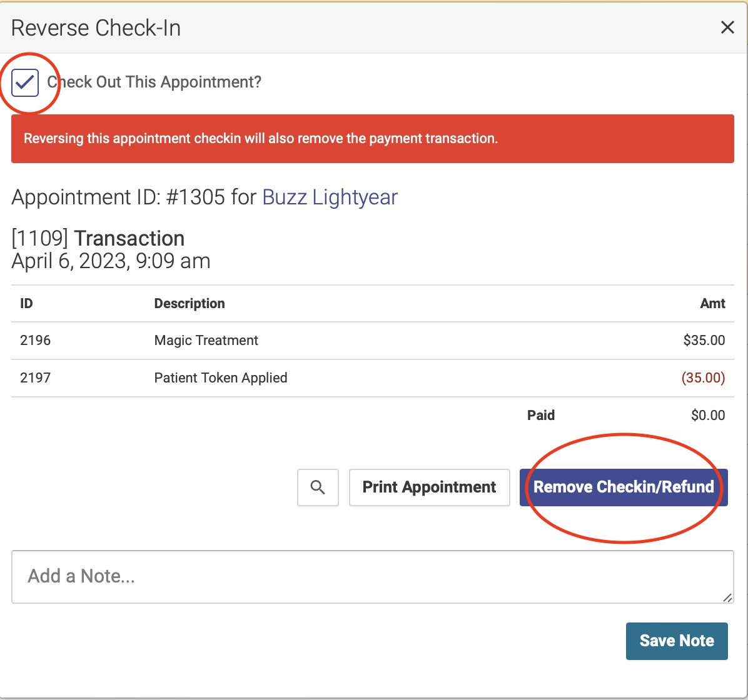
Task: Select the Magic Treatment description cell
Action: 206,341
